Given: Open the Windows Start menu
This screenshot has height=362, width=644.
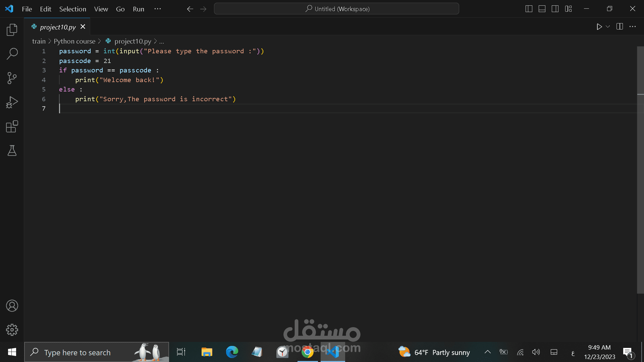Looking at the screenshot, I should [x=12, y=352].
